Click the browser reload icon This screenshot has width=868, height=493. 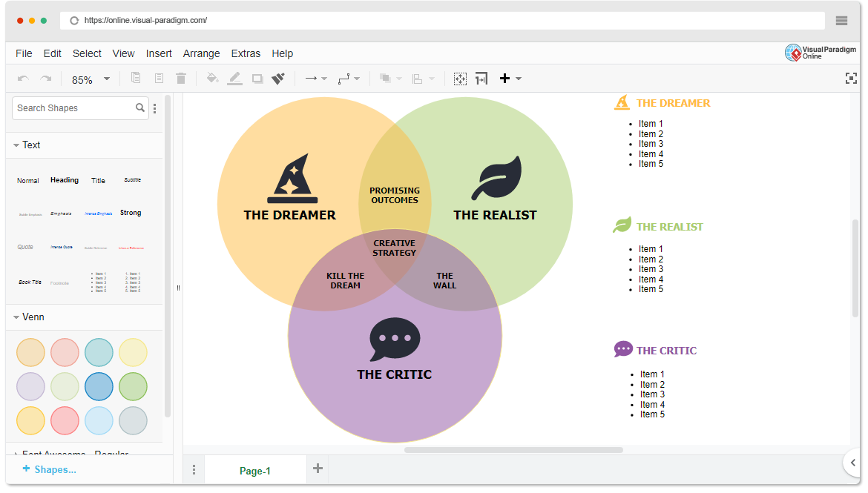coord(74,21)
